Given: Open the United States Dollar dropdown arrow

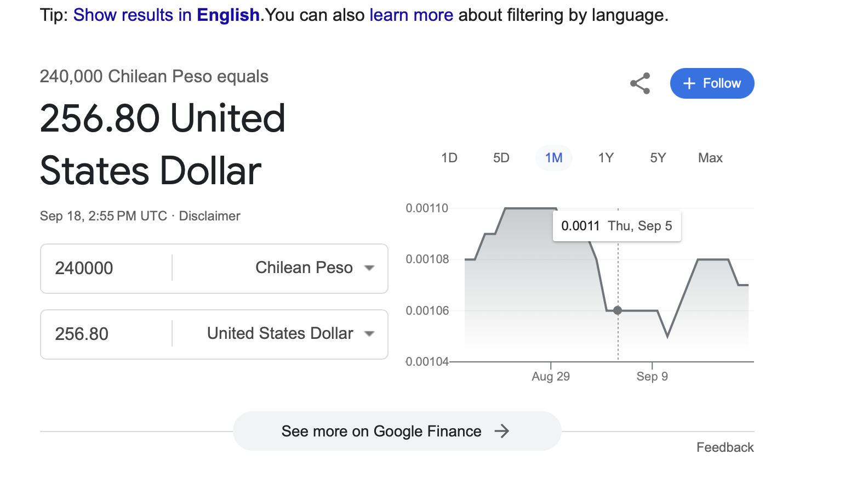Looking at the screenshot, I should click(369, 334).
